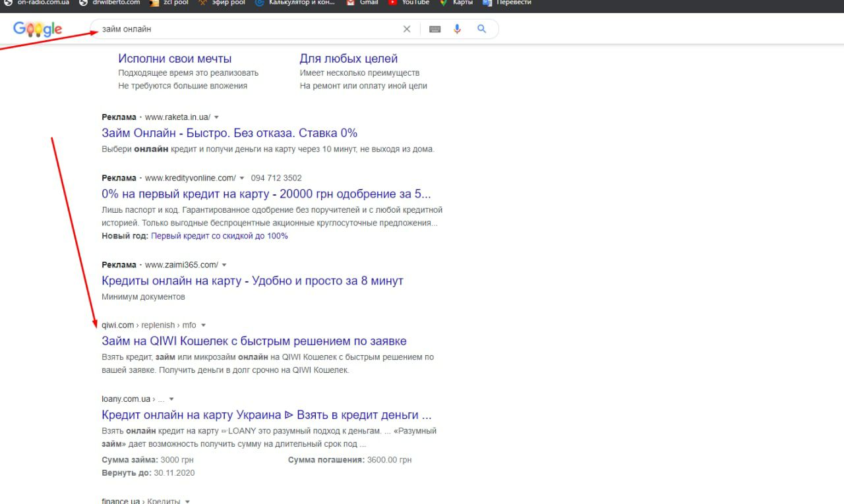This screenshot has width=844, height=504.
Task: Click the phone number 094 712 3502
Action: point(276,178)
